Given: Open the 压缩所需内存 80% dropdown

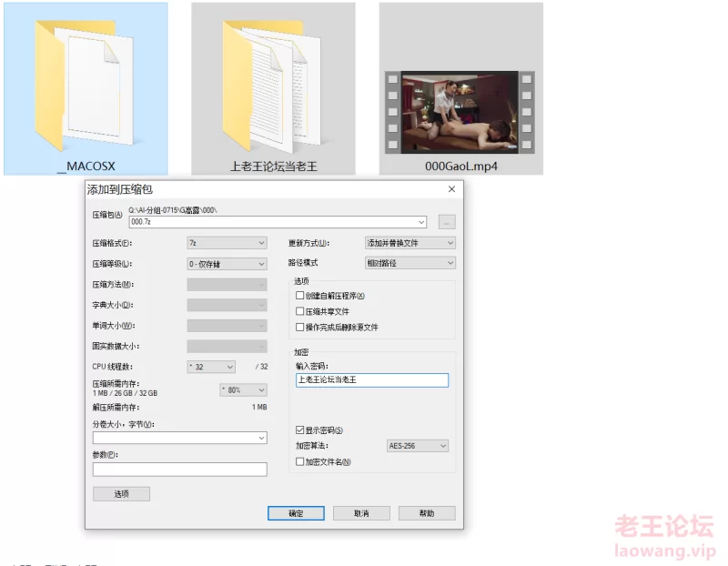Looking at the screenshot, I should [x=243, y=390].
